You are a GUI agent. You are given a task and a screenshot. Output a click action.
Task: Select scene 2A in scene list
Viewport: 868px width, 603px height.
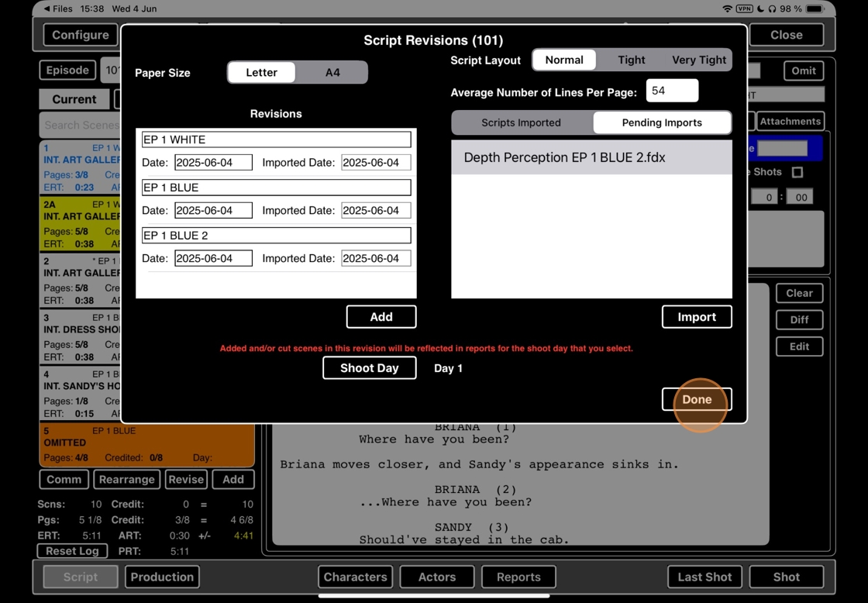pos(81,224)
